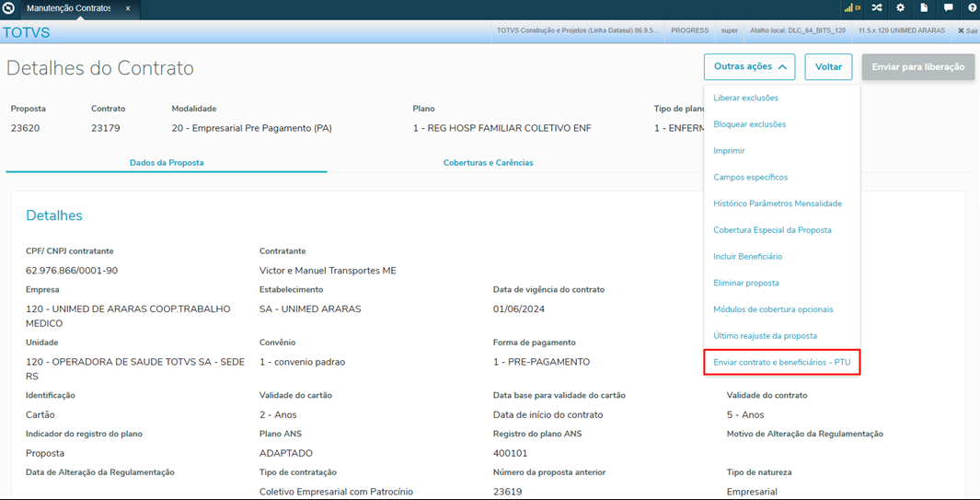
Task: Collapse the Outras ações dropdown
Action: click(749, 67)
